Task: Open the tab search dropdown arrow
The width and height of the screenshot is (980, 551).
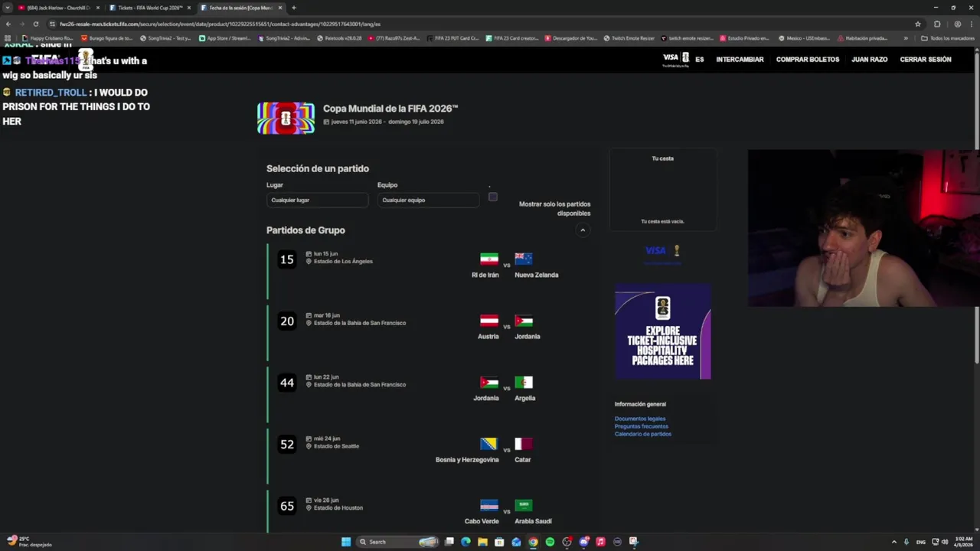Action: coord(8,8)
